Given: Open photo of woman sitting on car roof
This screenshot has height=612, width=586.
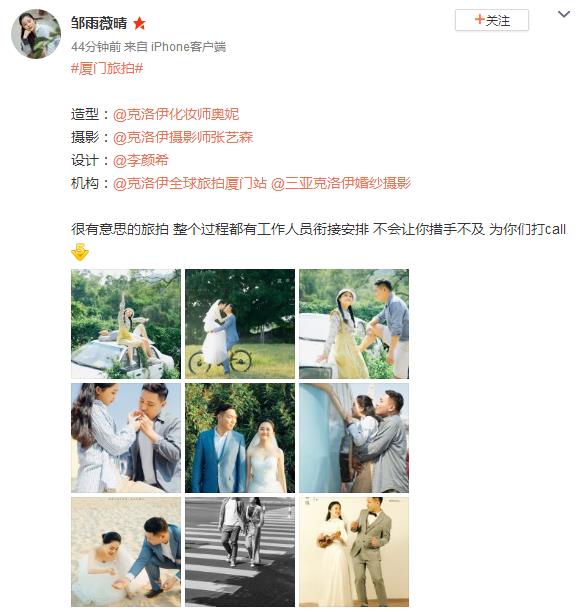Looking at the screenshot, I should (126, 324).
